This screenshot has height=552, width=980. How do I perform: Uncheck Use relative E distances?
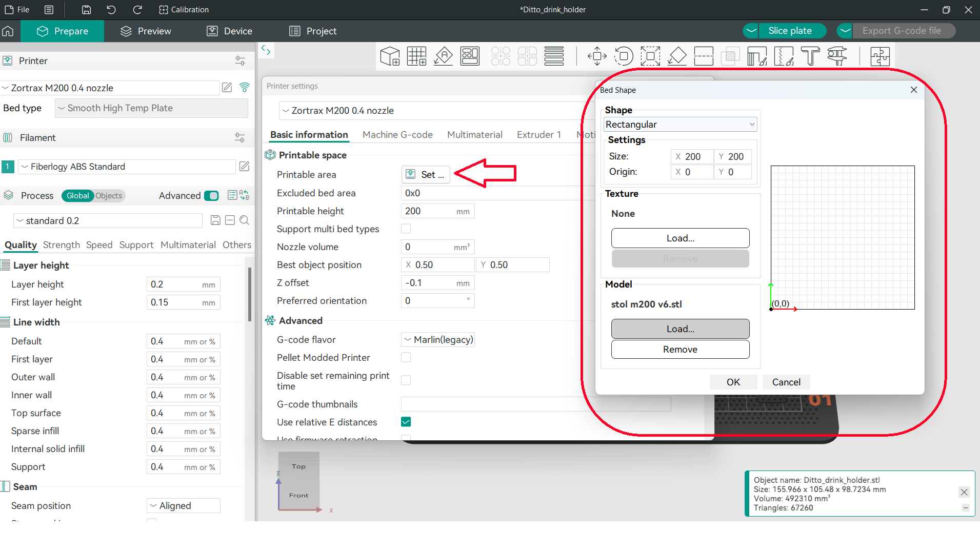(x=406, y=422)
